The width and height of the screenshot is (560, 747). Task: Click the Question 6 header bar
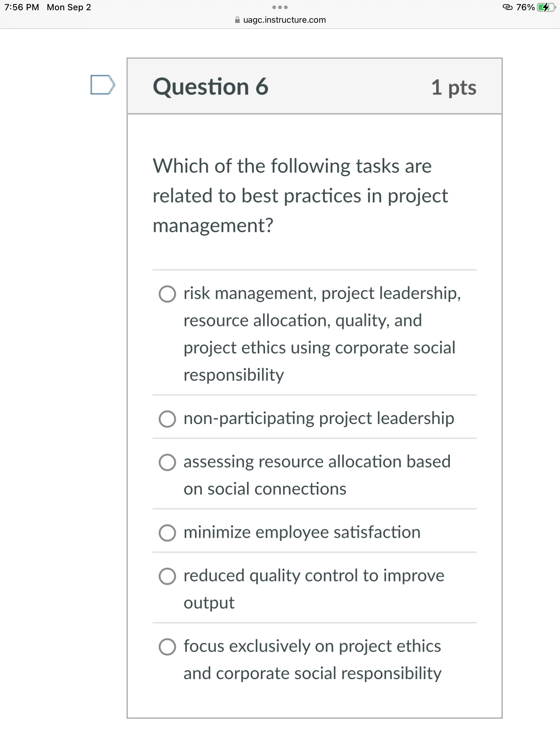click(211, 86)
